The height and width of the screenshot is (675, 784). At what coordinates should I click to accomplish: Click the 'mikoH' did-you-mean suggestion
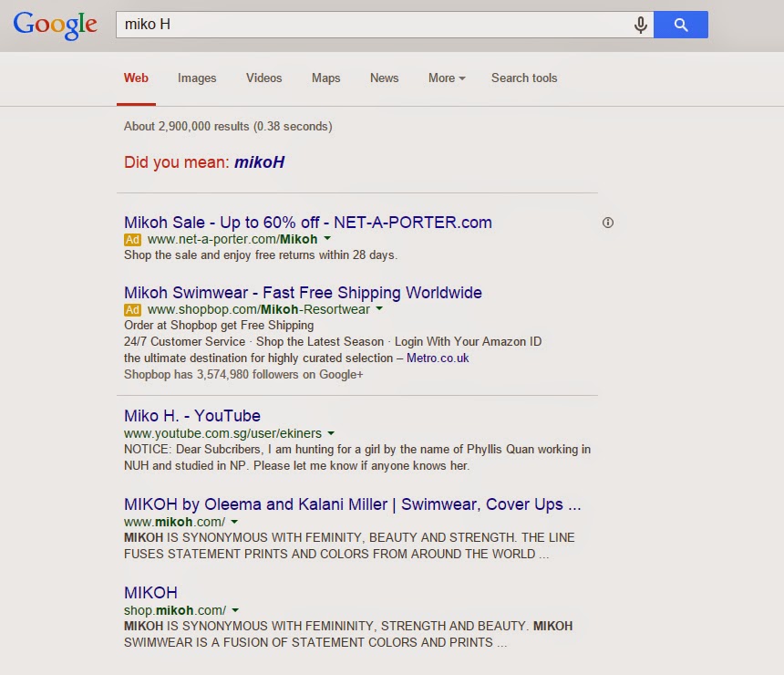coord(260,162)
